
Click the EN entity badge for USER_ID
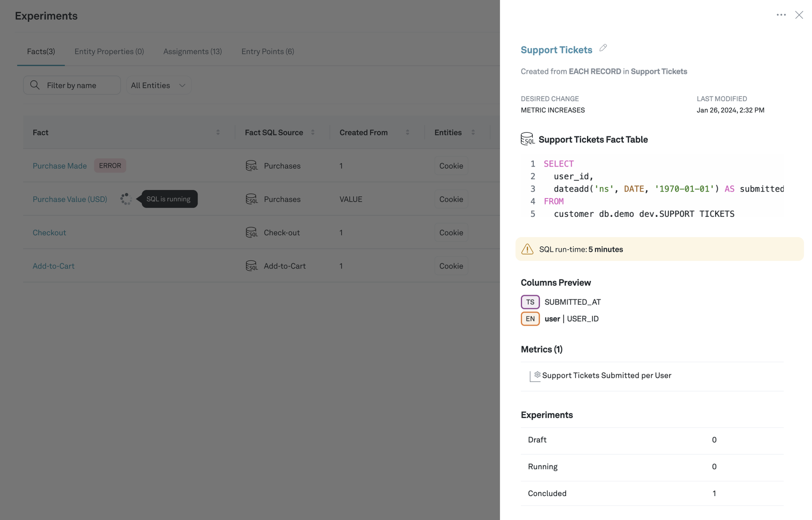pos(530,318)
